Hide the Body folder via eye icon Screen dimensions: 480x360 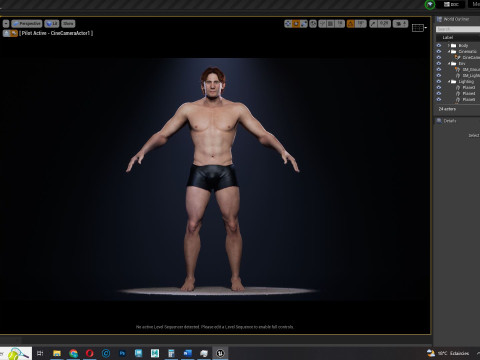click(x=439, y=45)
